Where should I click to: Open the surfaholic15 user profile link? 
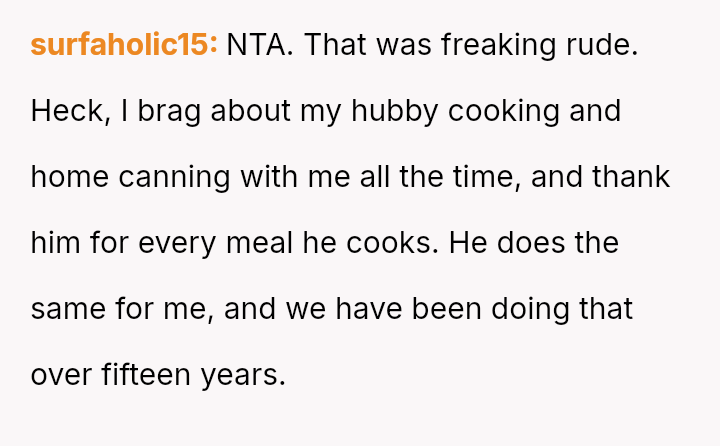[x=124, y=45]
